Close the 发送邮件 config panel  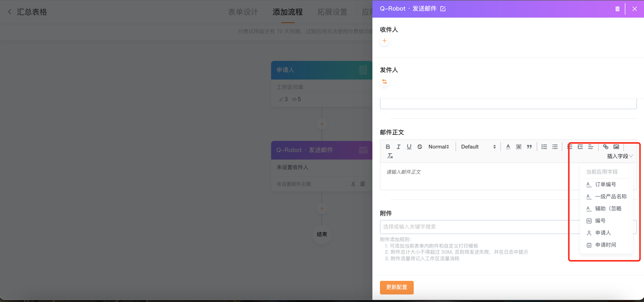pyautogui.click(x=635, y=9)
